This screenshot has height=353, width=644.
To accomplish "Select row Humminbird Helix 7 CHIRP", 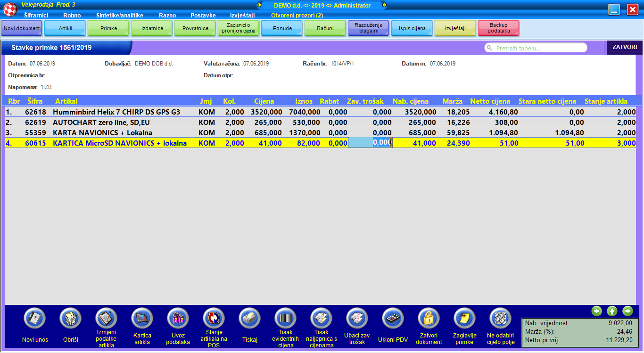I will pos(116,112).
